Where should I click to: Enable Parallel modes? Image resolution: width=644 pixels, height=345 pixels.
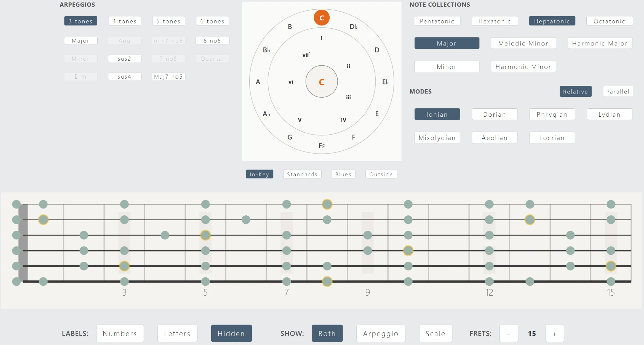coord(618,92)
